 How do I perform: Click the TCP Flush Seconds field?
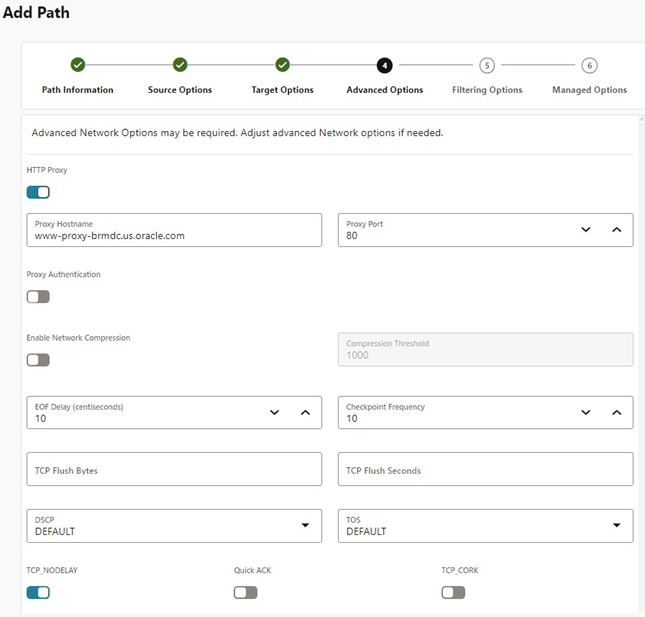click(485, 469)
